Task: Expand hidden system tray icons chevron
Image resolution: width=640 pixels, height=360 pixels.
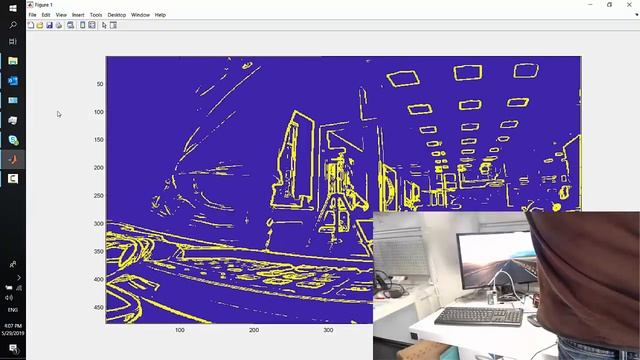Action: click(19, 278)
